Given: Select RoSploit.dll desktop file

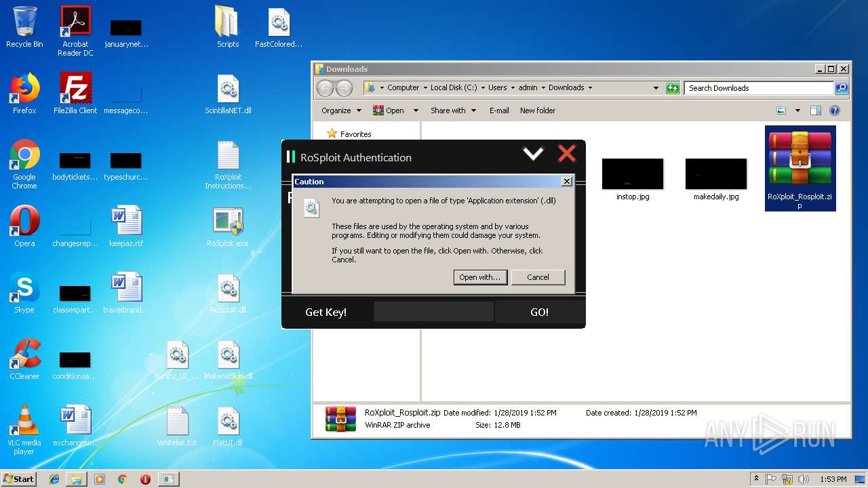Looking at the screenshot, I should (x=228, y=293).
